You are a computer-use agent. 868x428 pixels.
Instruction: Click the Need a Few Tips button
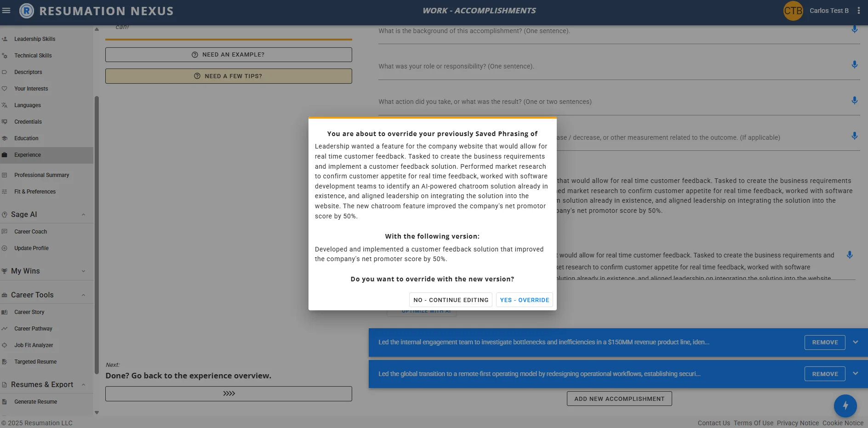click(x=228, y=76)
